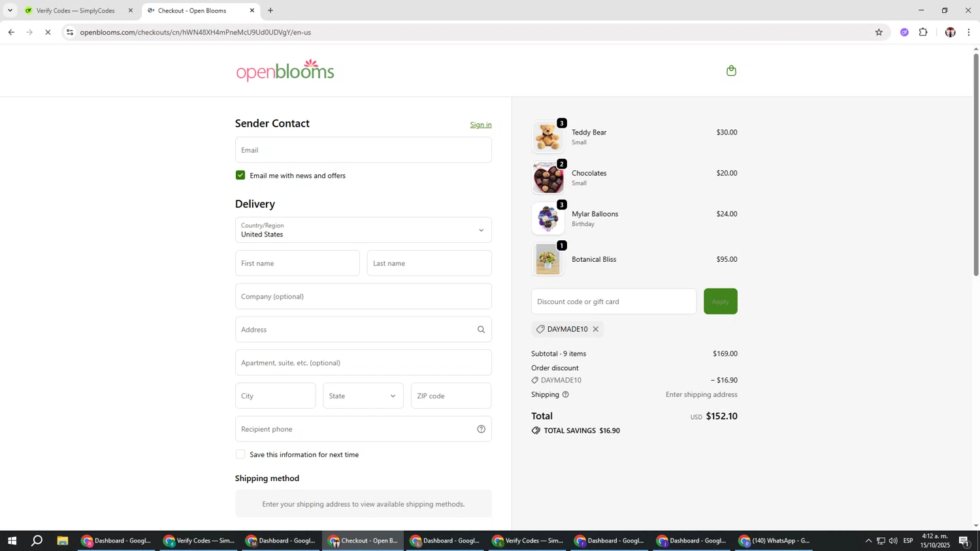Stop loading the page
Image resolution: width=980 pixels, height=551 pixels.
click(48, 32)
